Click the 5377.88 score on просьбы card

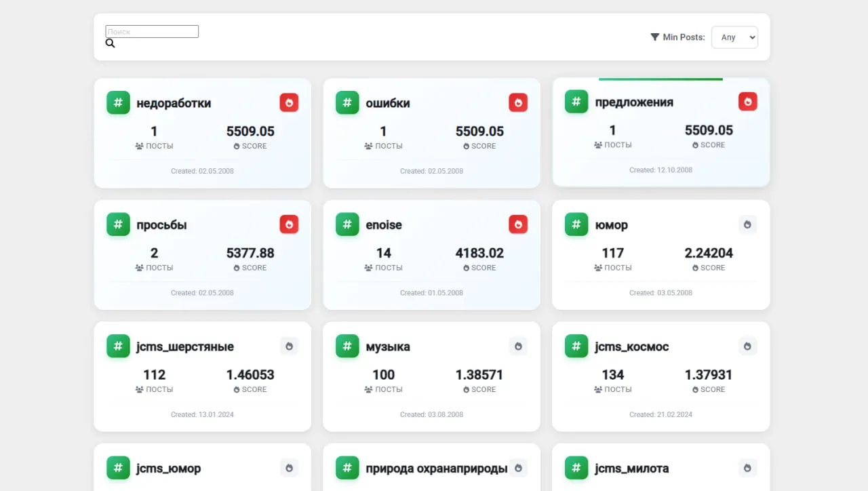(x=250, y=253)
